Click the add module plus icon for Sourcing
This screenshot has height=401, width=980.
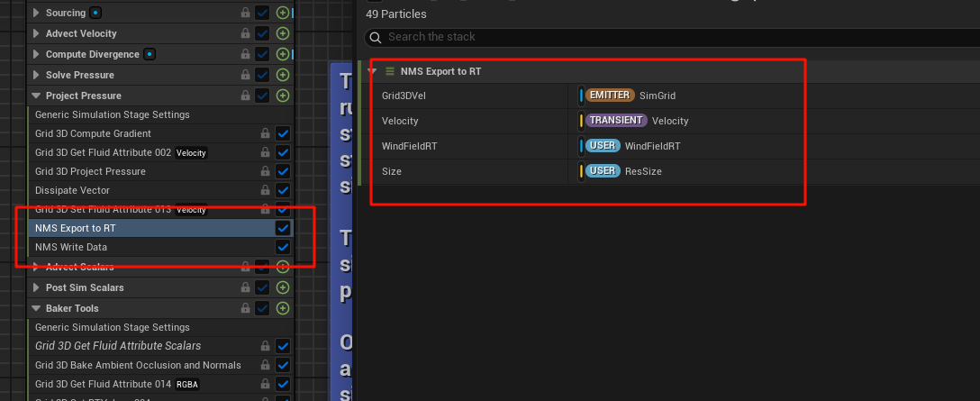[x=283, y=14]
